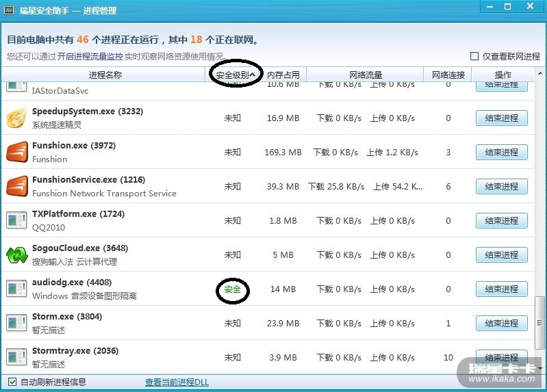Click the vertical scrollbar thumb
Image resolution: width=547 pixels, height=392 pixels.
point(539,323)
